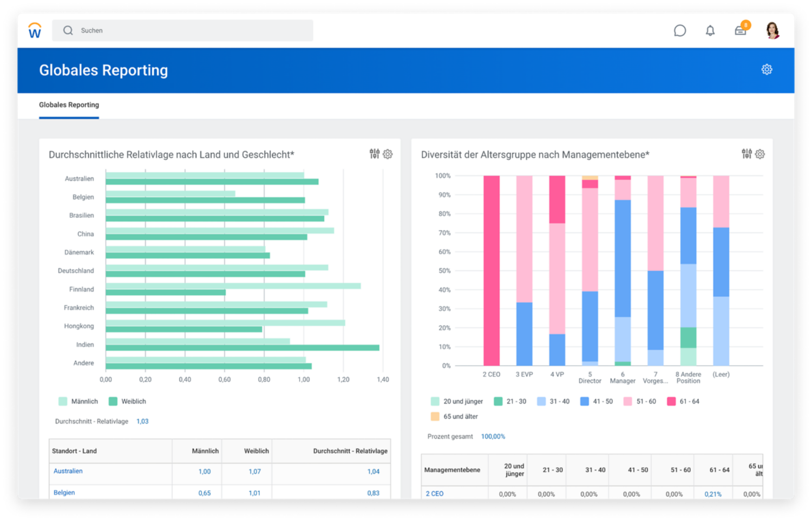The width and height of the screenshot is (812, 521).
Task: Click Belgien average value 0,83
Action: coord(374,493)
